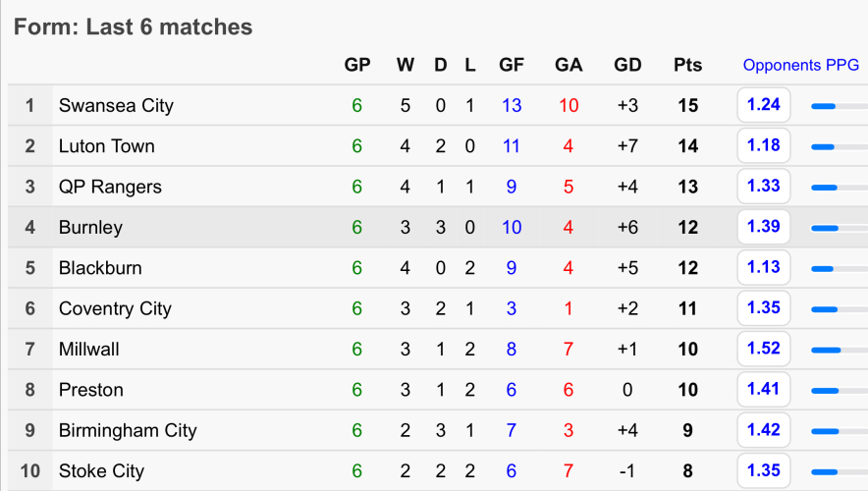Click Coventry City's red goals-against value 1
This screenshot has width=868, height=491.
coord(569,308)
